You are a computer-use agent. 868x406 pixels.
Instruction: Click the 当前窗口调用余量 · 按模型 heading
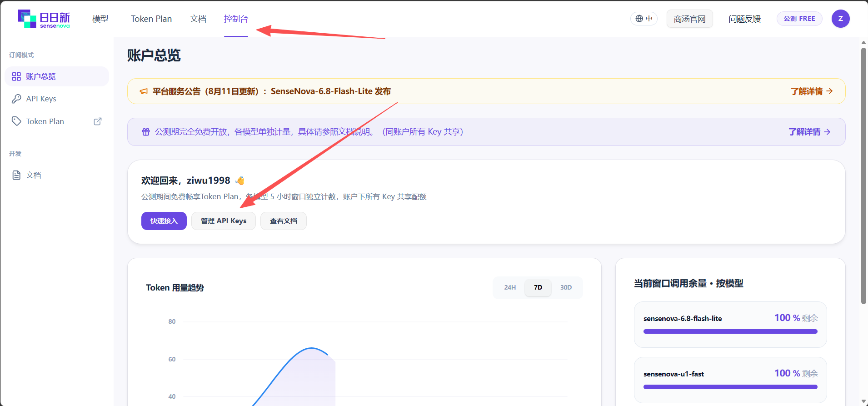(x=688, y=283)
